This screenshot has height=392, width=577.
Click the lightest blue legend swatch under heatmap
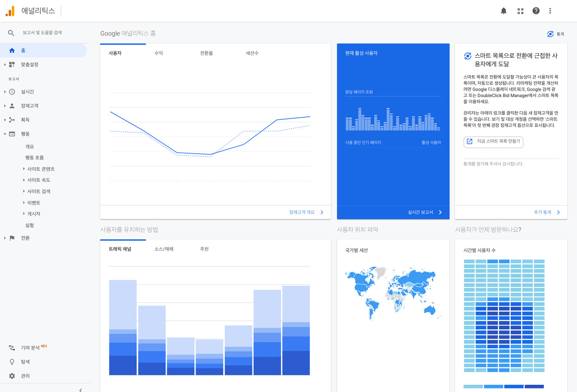tap(473, 387)
